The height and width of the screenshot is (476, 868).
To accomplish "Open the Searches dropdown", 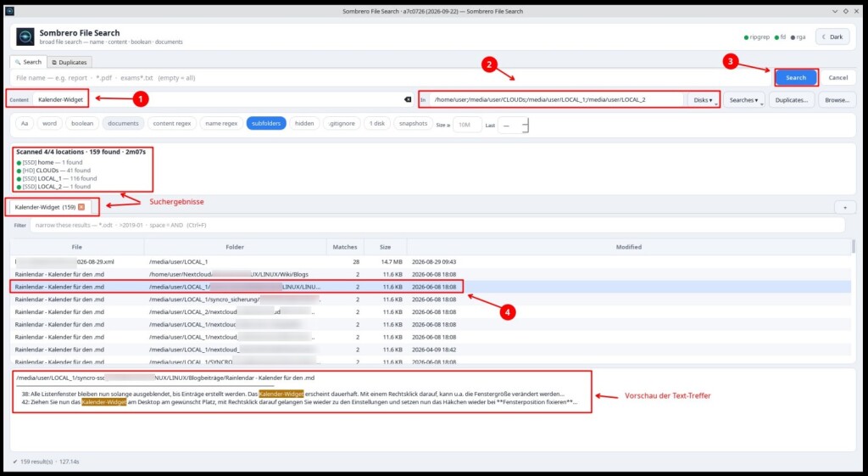I will [x=743, y=100].
